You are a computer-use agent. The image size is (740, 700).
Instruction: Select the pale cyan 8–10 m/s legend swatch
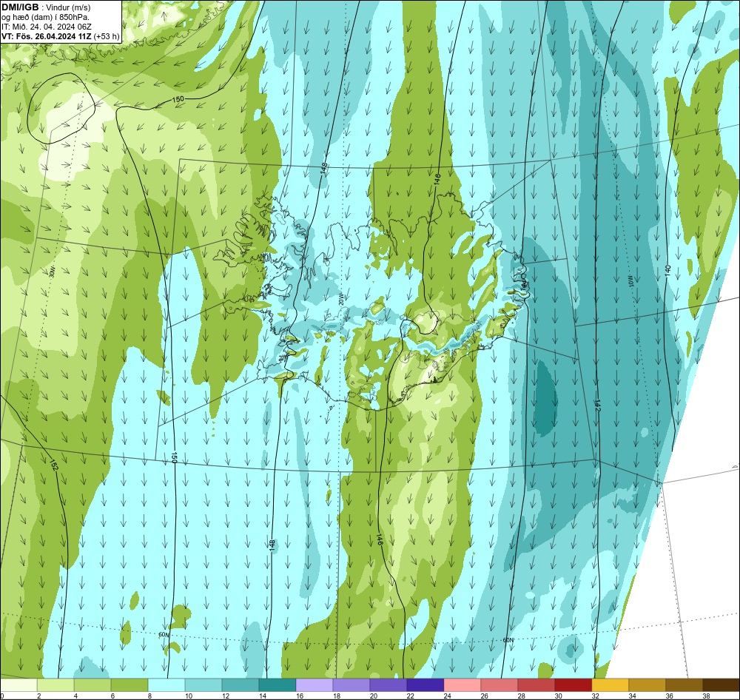pyautogui.click(x=166, y=685)
